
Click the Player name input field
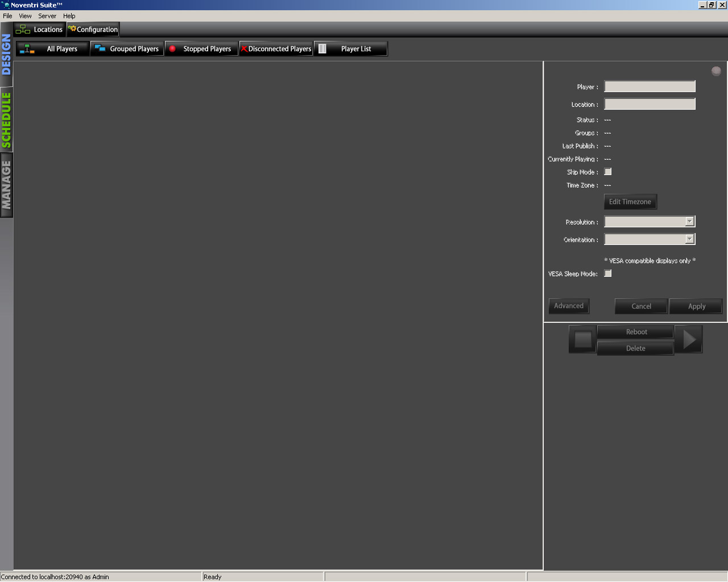pyautogui.click(x=650, y=86)
